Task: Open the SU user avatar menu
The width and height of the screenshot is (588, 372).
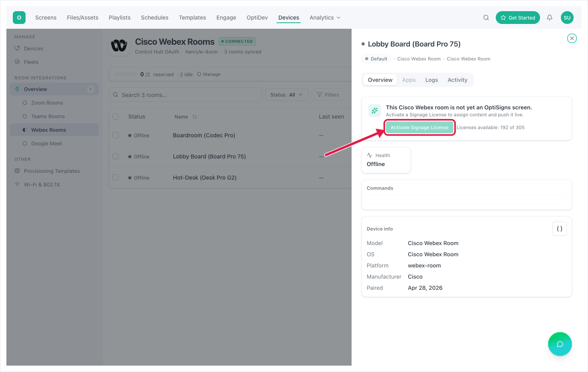Action: [567, 18]
